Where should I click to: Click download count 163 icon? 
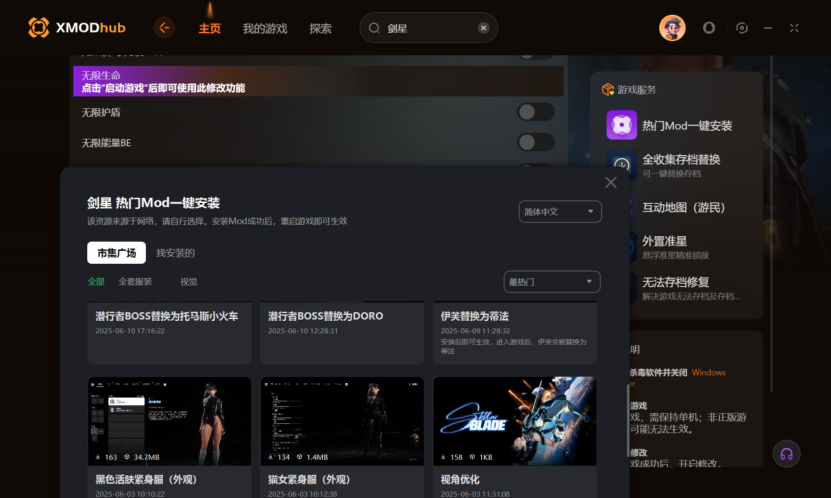coord(98,457)
